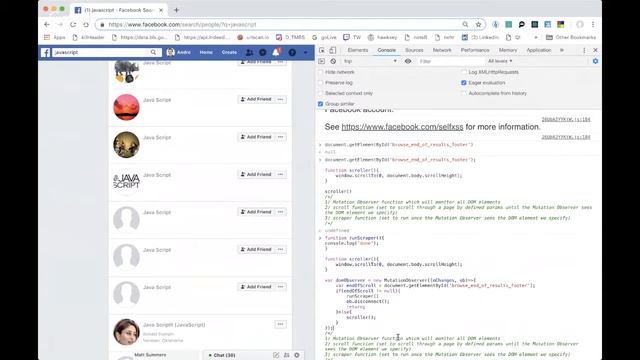Click the speech-bubble browser extension icon

click(x=521, y=24)
